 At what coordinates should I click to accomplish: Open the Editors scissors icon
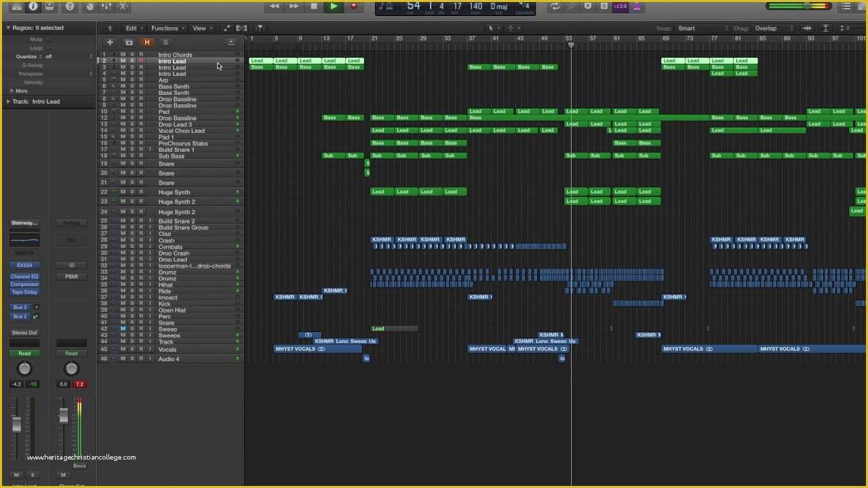click(122, 6)
